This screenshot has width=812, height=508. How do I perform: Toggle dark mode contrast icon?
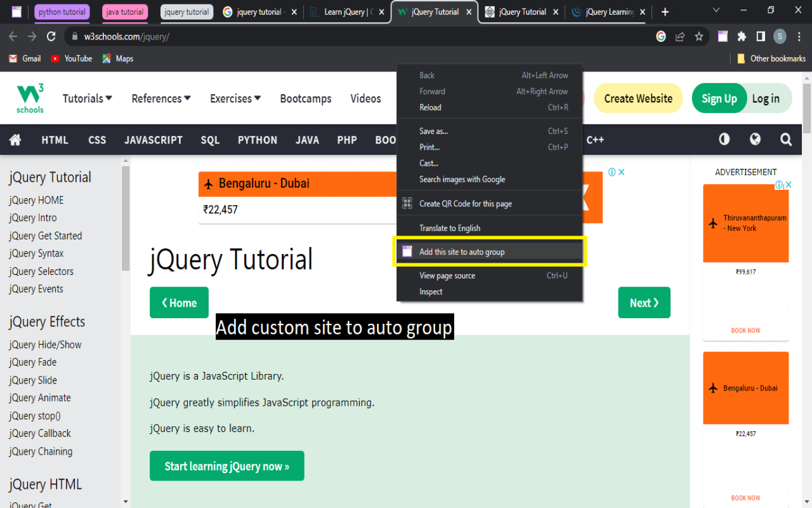pos(724,140)
